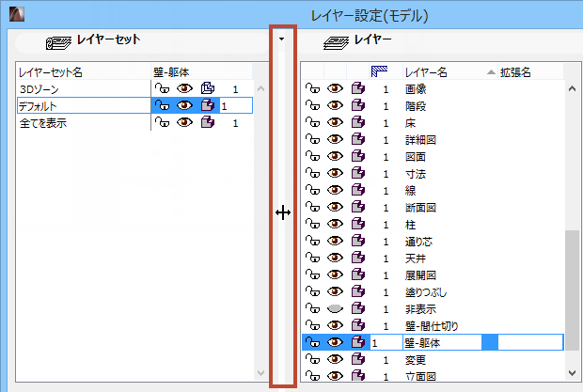The image size is (583, 392).
Task: Toggle solid model icon for 図面 layer
Action: pyautogui.click(x=358, y=156)
